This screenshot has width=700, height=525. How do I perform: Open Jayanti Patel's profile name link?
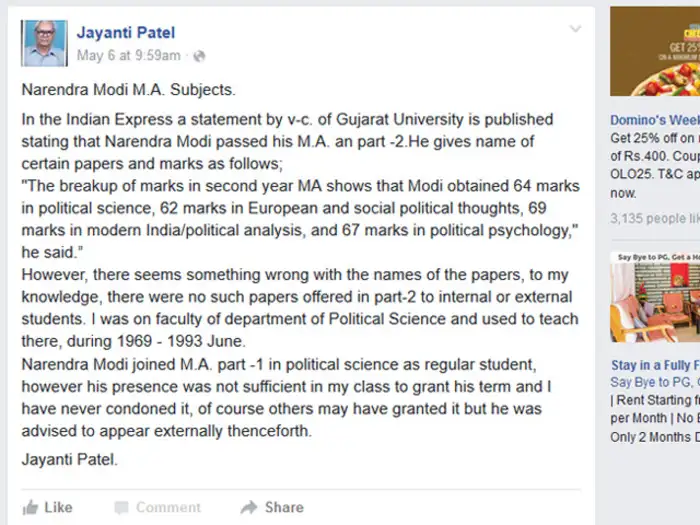pyautogui.click(x=125, y=32)
